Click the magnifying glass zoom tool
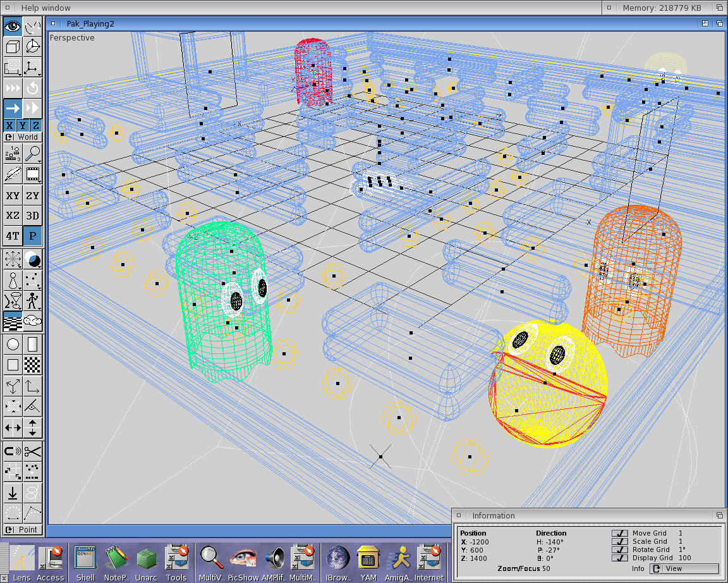Image resolution: width=728 pixels, height=583 pixels. pyautogui.click(x=32, y=154)
